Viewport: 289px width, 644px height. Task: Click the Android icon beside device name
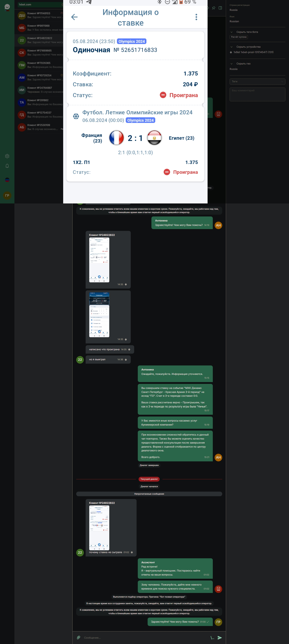[x=231, y=52]
